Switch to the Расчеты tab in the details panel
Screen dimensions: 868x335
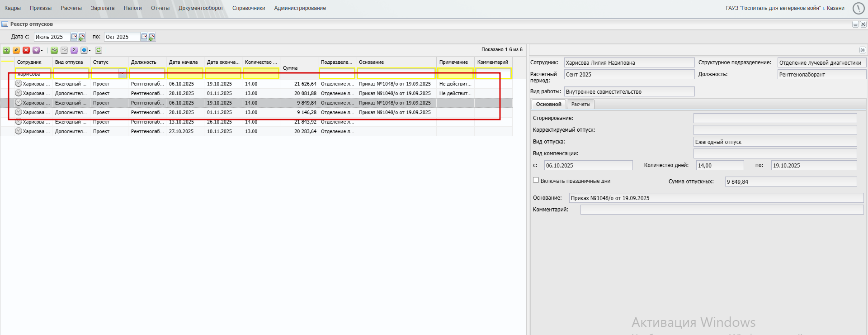580,104
